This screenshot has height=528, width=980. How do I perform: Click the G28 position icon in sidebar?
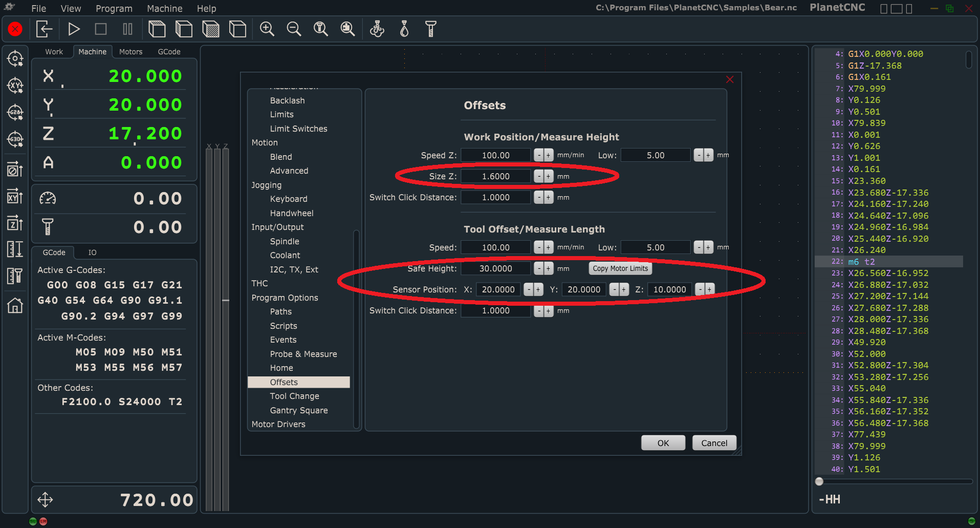pos(15,112)
